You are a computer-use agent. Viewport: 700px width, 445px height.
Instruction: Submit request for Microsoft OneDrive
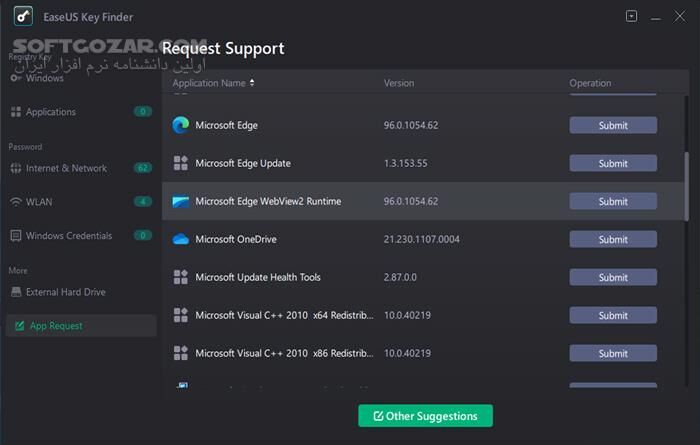click(x=613, y=239)
